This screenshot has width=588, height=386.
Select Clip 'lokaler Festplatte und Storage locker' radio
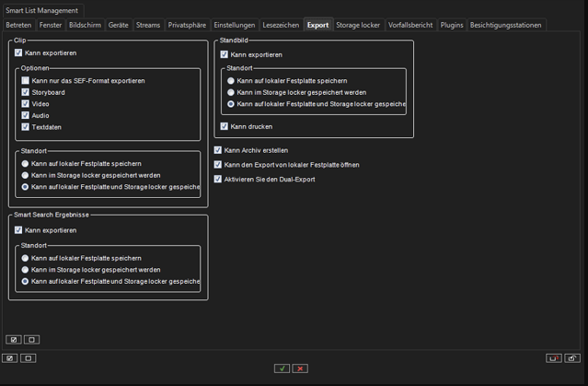[x=25, y=187]
